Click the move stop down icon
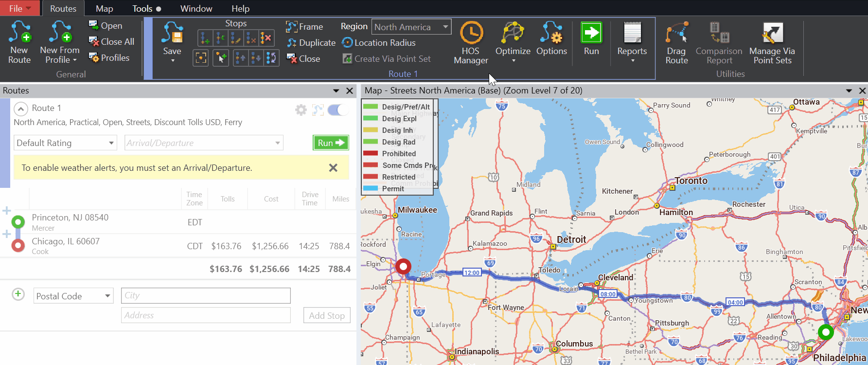 256,58
